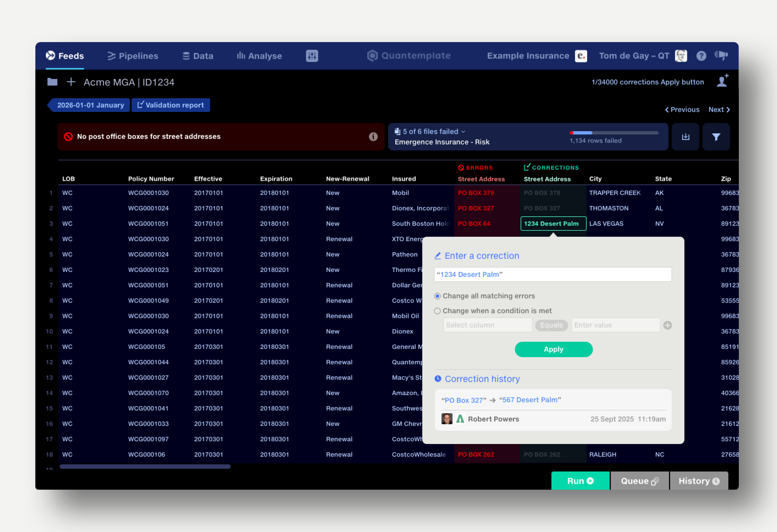Click the help question mark icon
This screenshot has height=532, width=777.
701,56
